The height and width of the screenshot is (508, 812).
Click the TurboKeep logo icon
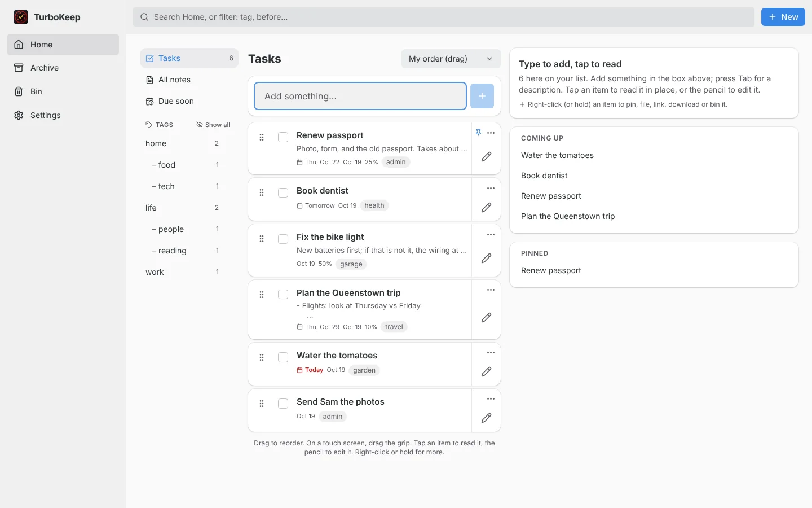[21, 17]
